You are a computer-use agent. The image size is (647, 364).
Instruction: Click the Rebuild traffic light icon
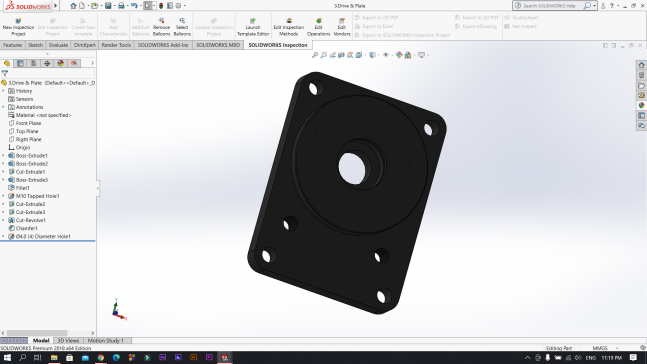point(161,6)
